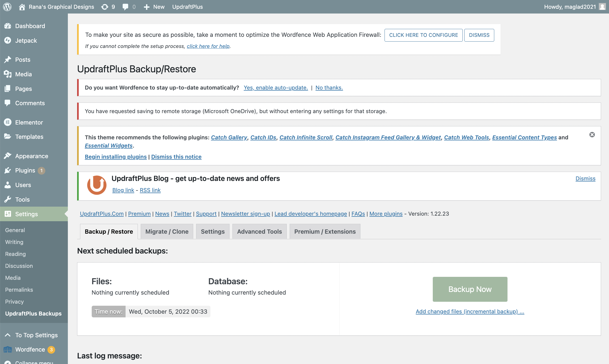Click CLICK HERE TO CONFIGURE firewall button
Image resolution: width=609 pixels, height=364 pixels.
tap(423, 35)
